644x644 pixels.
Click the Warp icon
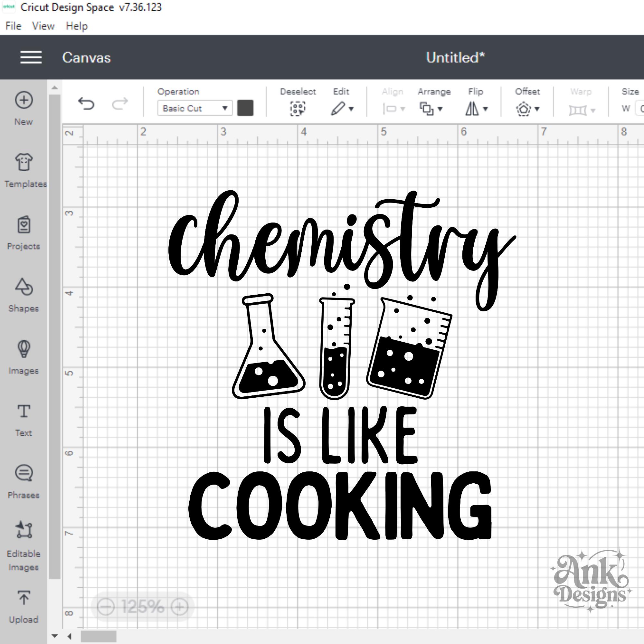[x=578, y=110]
